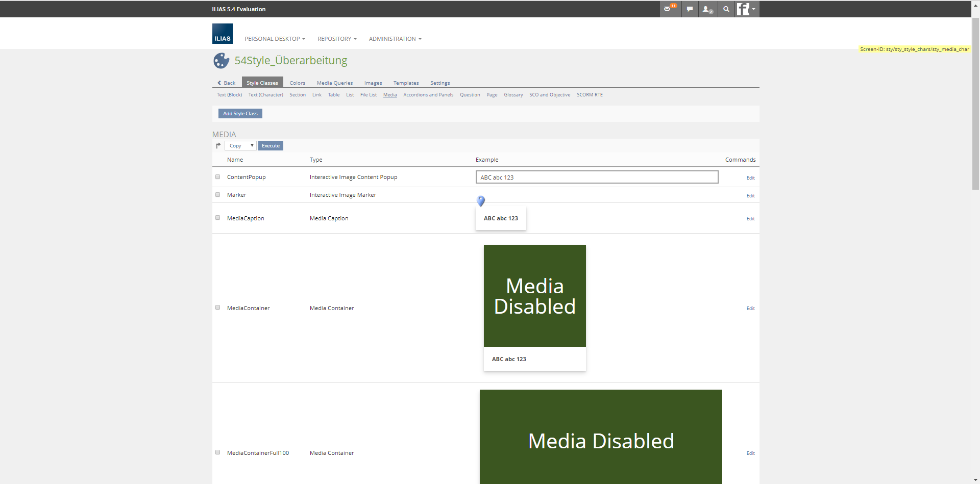Open the contacts icon in the top bar

coord(707,9)
